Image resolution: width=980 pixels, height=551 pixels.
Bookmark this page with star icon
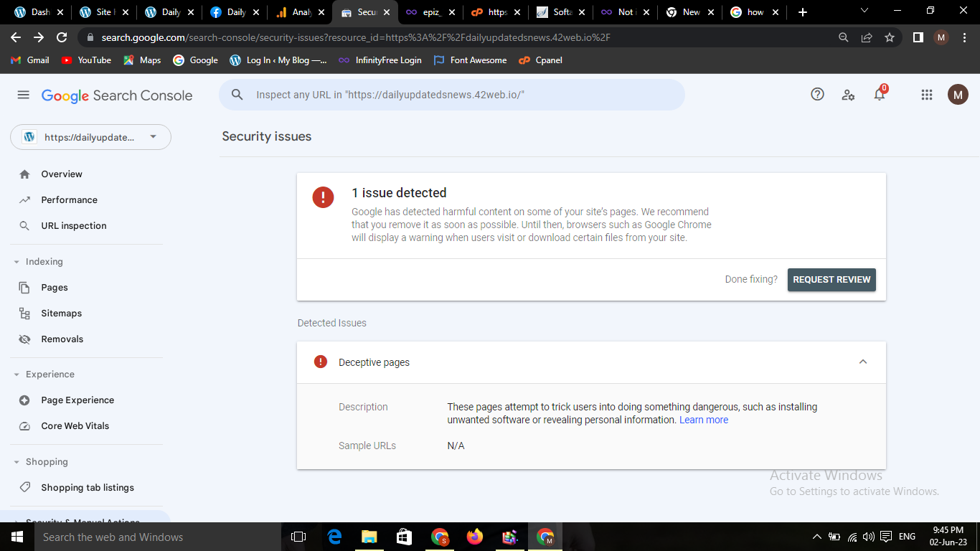tap(890, 37)
